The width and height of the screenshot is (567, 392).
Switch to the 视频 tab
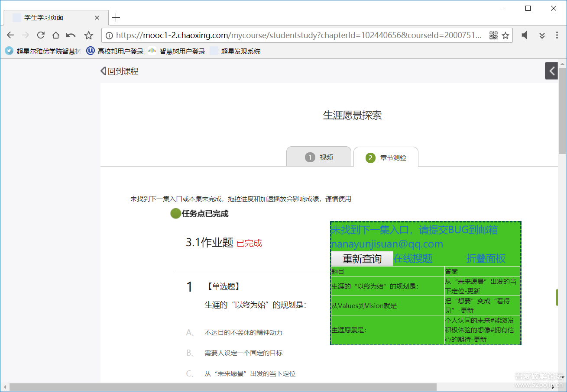click(319, 157)
